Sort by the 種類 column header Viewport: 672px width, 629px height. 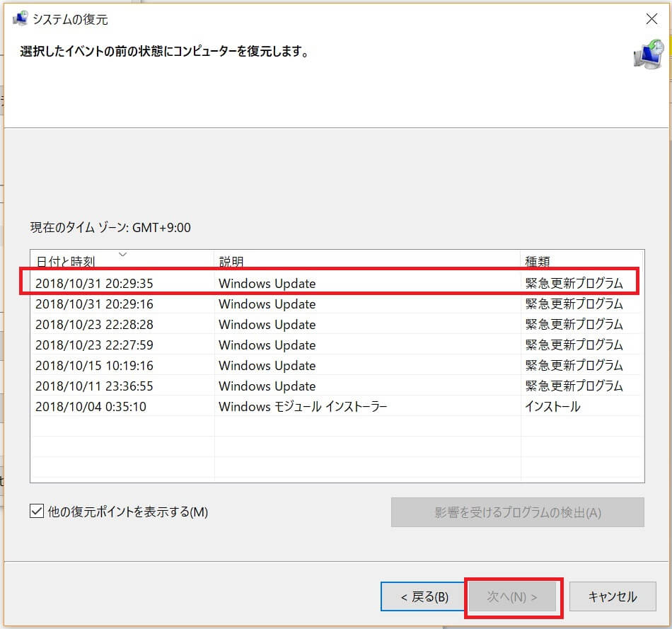tap(582, 260)
